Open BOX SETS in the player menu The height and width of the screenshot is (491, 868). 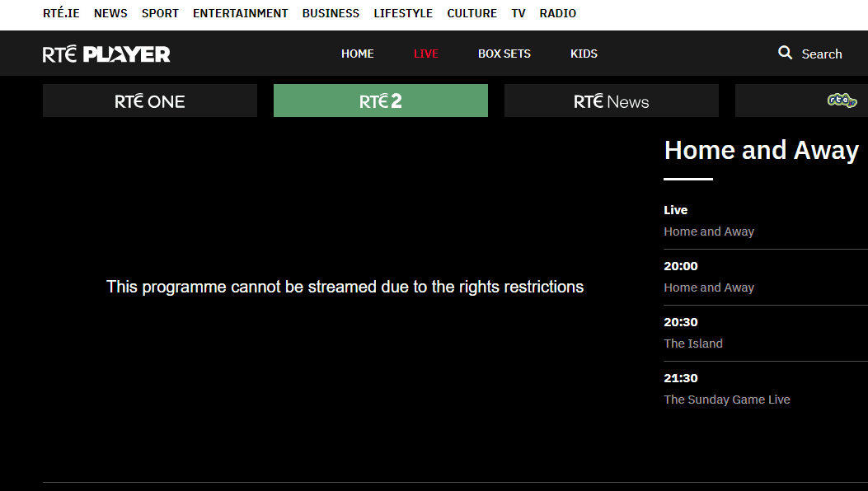point(504,54)
